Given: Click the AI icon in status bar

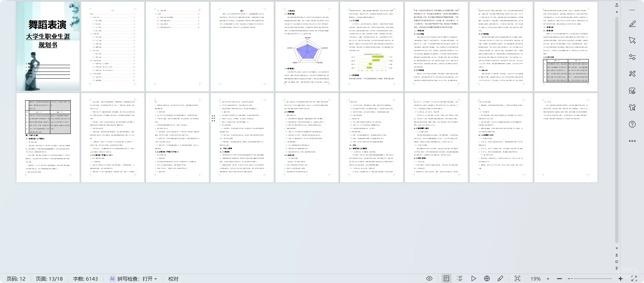Looking at the screenshot, I should point(112,279).
